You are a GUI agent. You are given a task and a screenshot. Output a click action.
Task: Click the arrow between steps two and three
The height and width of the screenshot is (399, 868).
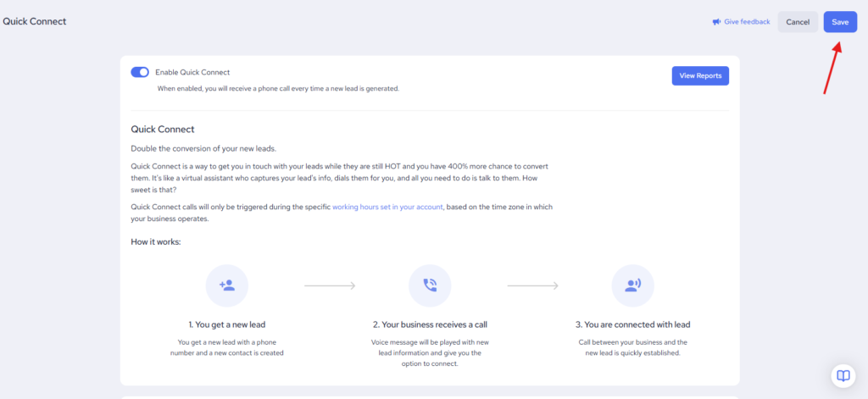point(532,285)
